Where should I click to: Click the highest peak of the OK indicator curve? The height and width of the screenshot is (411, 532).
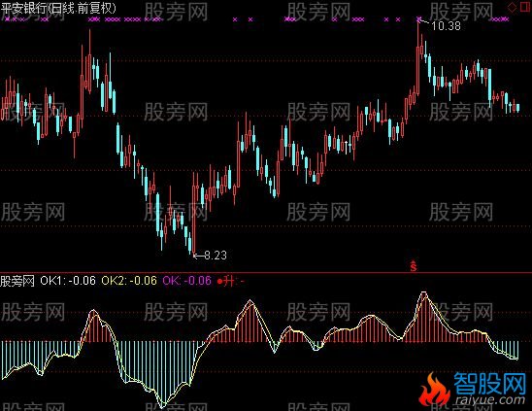pos(424,293)
